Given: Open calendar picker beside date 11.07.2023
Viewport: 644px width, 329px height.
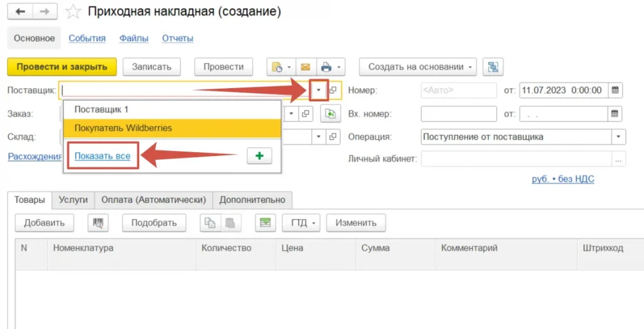Looking at the screenshot, I should (616, 90).
